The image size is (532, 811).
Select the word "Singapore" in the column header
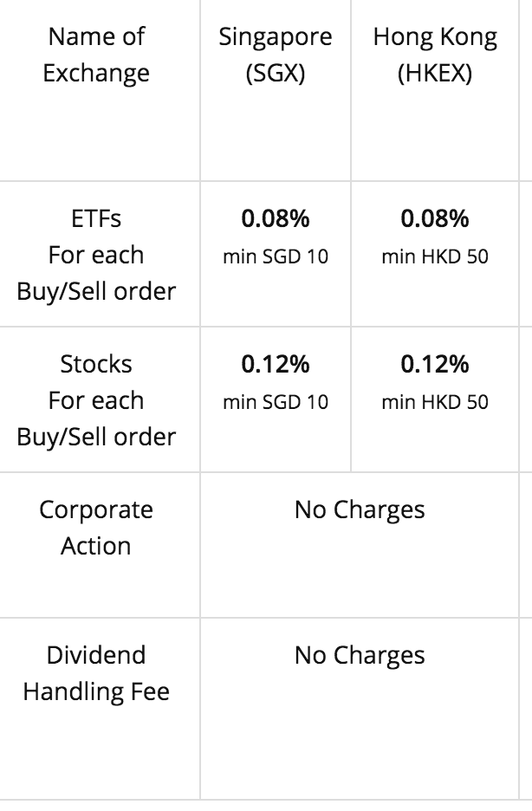click(275, 37)
